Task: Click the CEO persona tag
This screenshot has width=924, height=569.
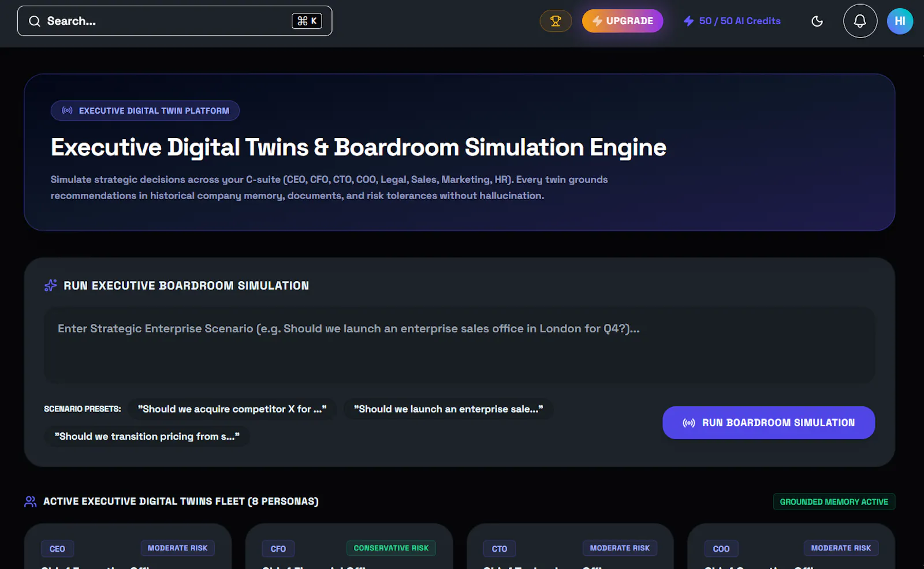Action: click(x=57, y=549)
